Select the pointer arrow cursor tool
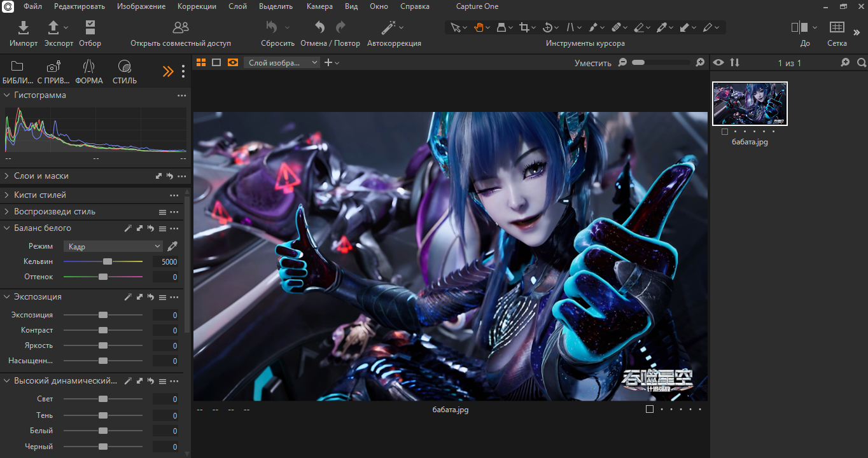Image resolution: width=868 pixels, height=458 pixels. coord(455,27)
